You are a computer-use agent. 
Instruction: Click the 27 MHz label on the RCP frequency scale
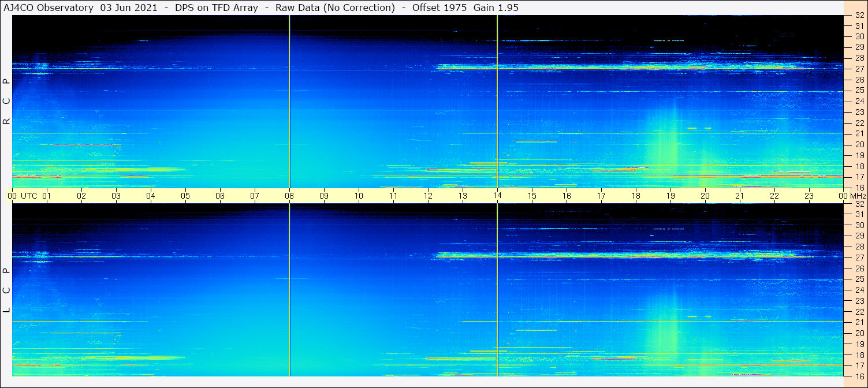(859, 69)
